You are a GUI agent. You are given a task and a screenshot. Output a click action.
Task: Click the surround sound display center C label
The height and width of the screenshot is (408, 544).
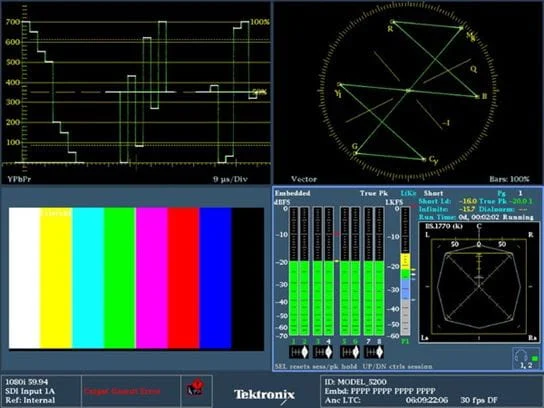(x=479, y=227)
